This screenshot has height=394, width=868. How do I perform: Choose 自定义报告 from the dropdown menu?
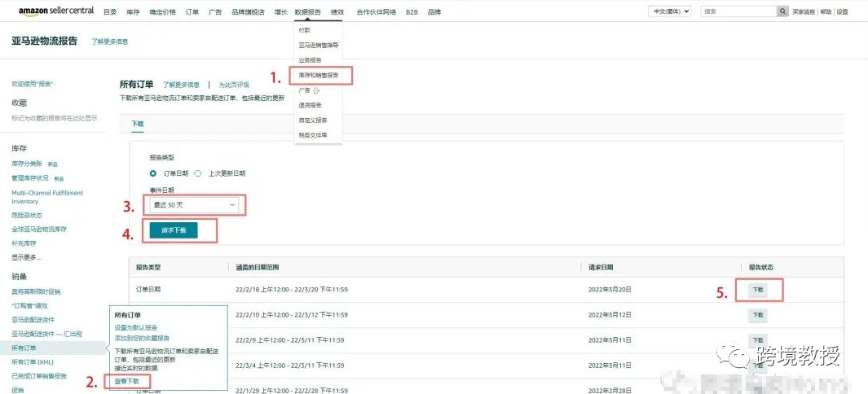click(x=313, y=120)
